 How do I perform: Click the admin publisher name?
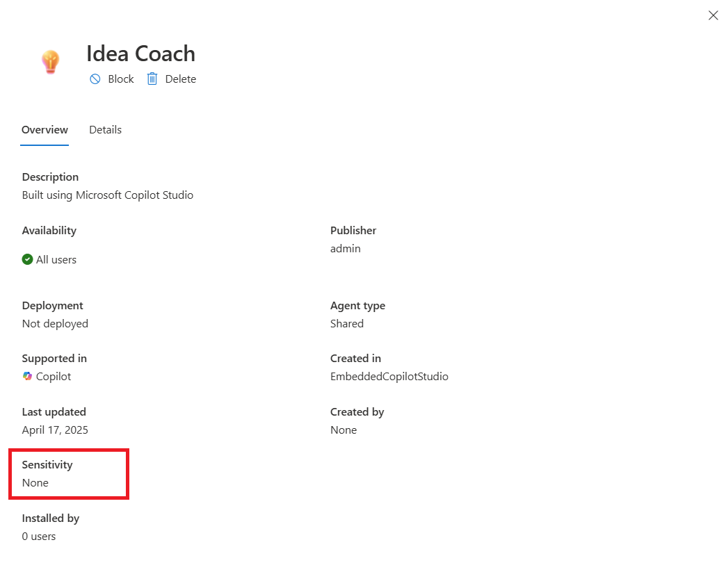pos(346,249)
